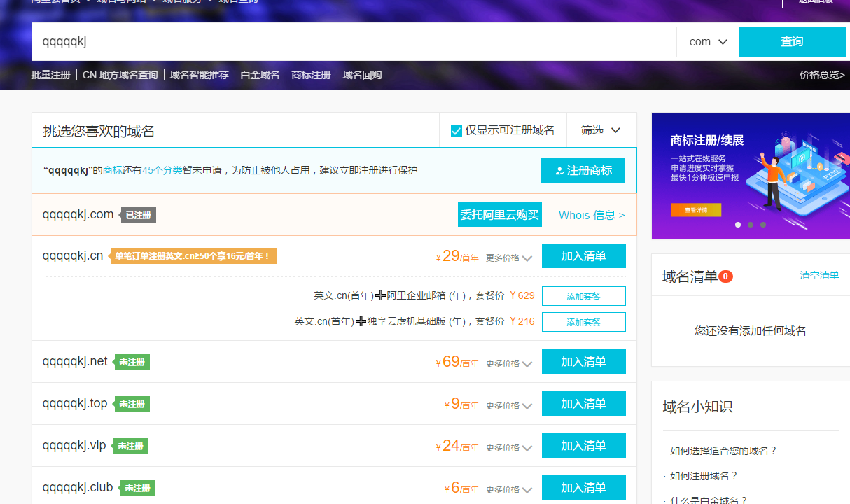Toggle 仅显示可注册域名 checkbox
850x504 pixels.
pyautogui.click(x=457, y=131)
